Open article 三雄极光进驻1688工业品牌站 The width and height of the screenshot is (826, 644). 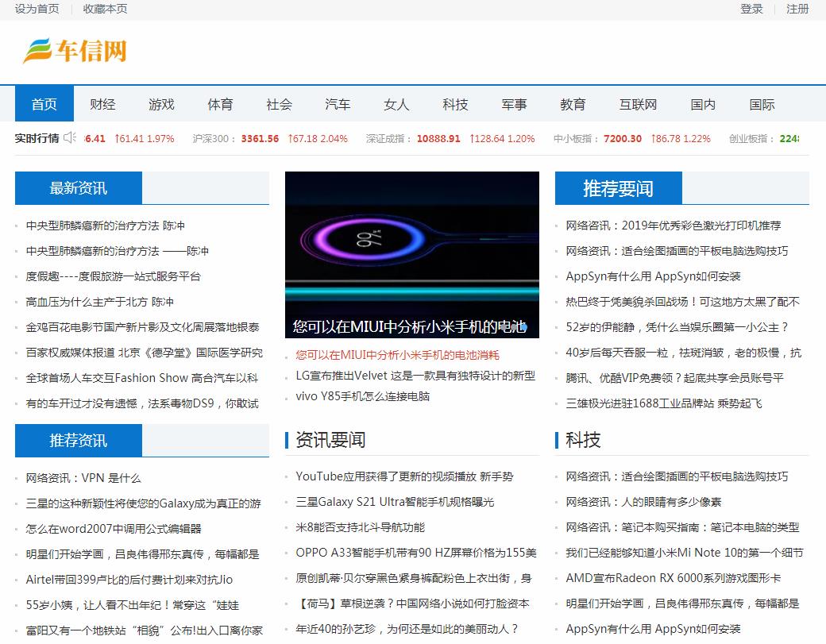664,403
